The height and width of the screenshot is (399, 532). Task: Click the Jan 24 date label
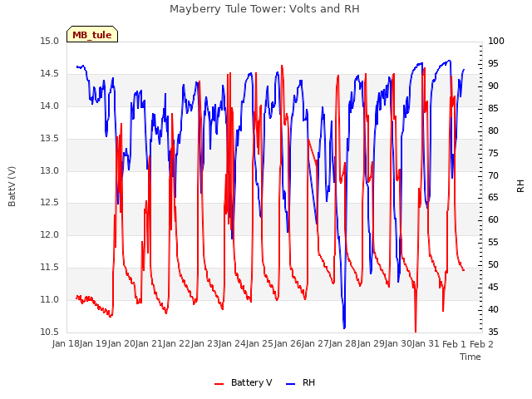(231, 343)
